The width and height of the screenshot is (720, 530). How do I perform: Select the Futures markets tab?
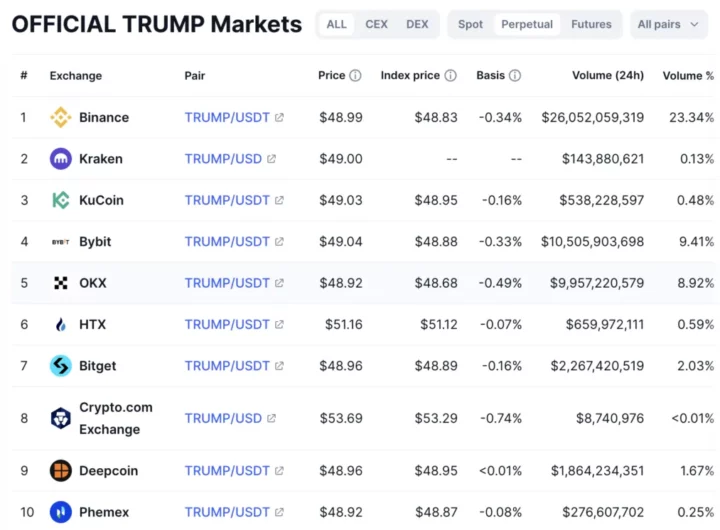coord(591,24)
